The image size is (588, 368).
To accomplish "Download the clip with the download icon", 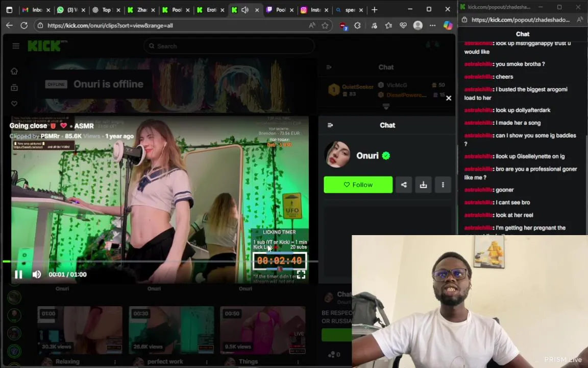I will 423,185.
